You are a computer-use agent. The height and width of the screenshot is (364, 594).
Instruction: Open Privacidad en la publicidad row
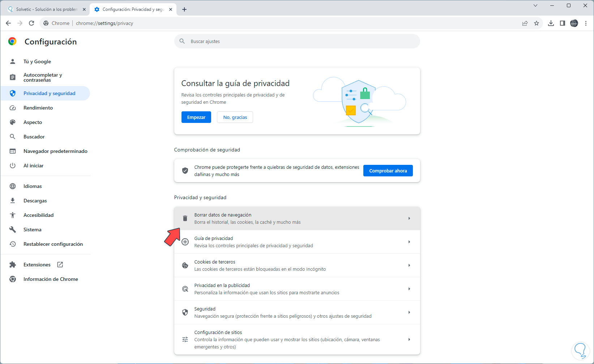(297, 289)
